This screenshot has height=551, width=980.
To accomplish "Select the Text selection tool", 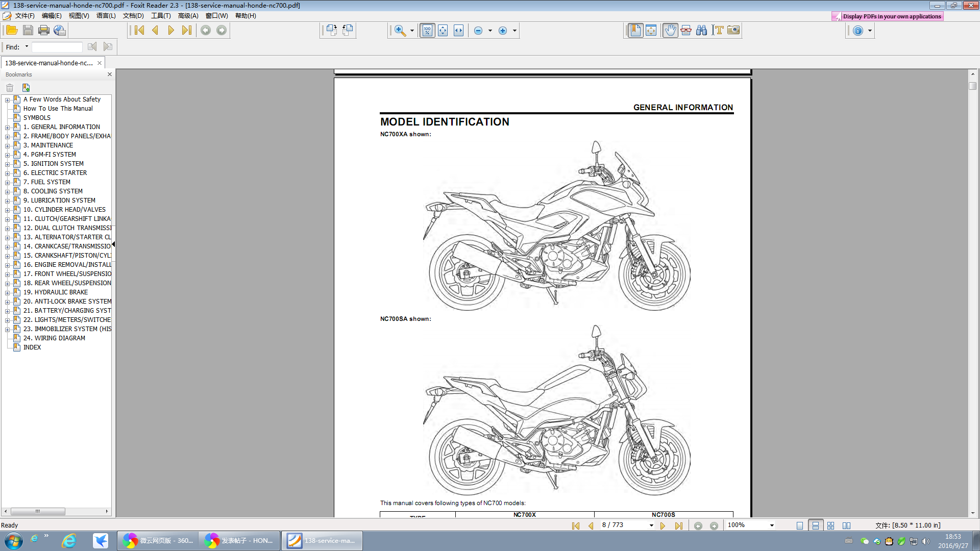I will click(x=718, y=31).
